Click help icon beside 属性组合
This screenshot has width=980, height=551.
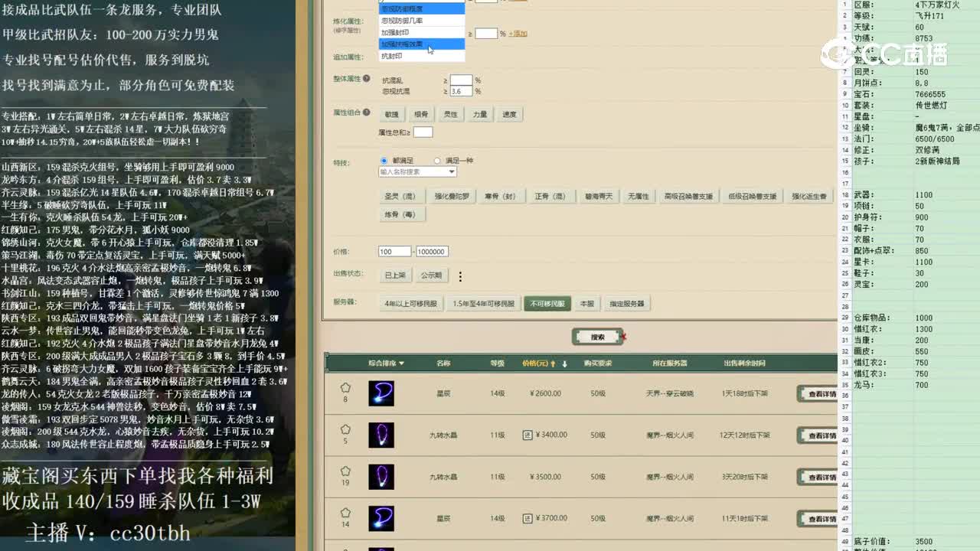pos(367,112)
